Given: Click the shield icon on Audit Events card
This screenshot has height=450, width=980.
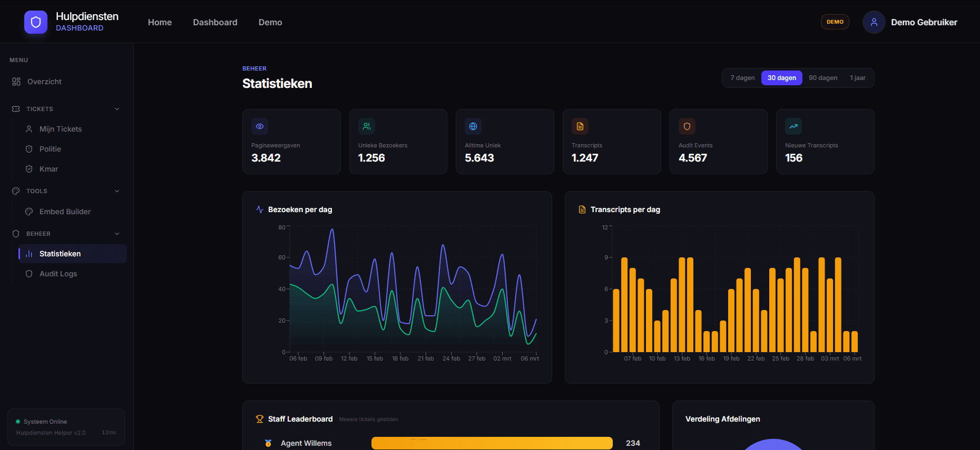Looking at the screenshot, I should [687, 126].
